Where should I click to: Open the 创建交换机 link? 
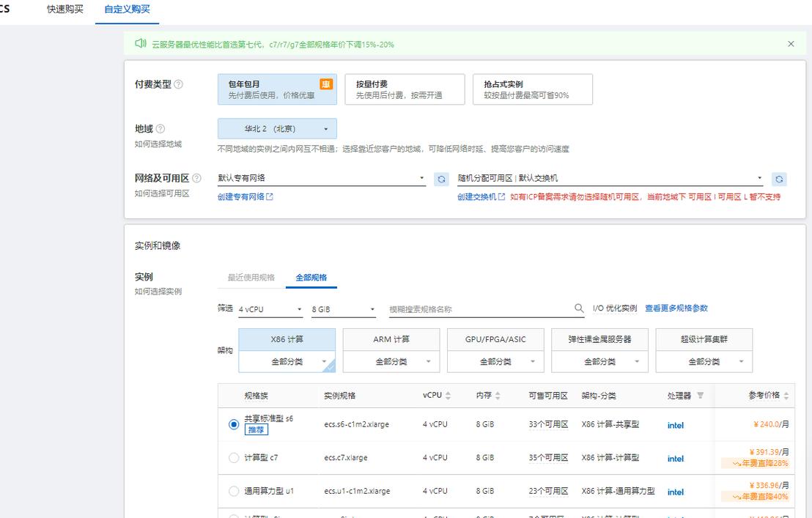(x=476, y=196)
